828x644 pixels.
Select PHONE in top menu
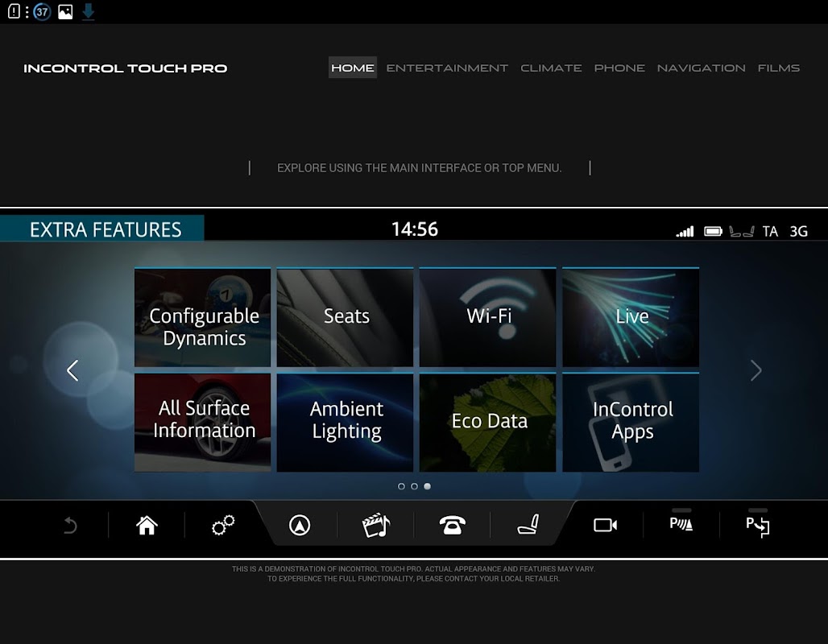(619, 68)
